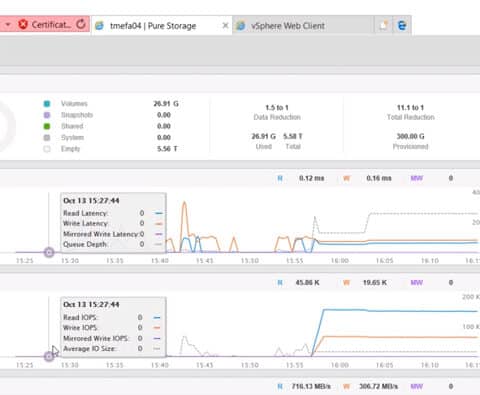Click the MW legend in the latency chart
This screenshot has height=395, width=480.
tap(417, 178)
